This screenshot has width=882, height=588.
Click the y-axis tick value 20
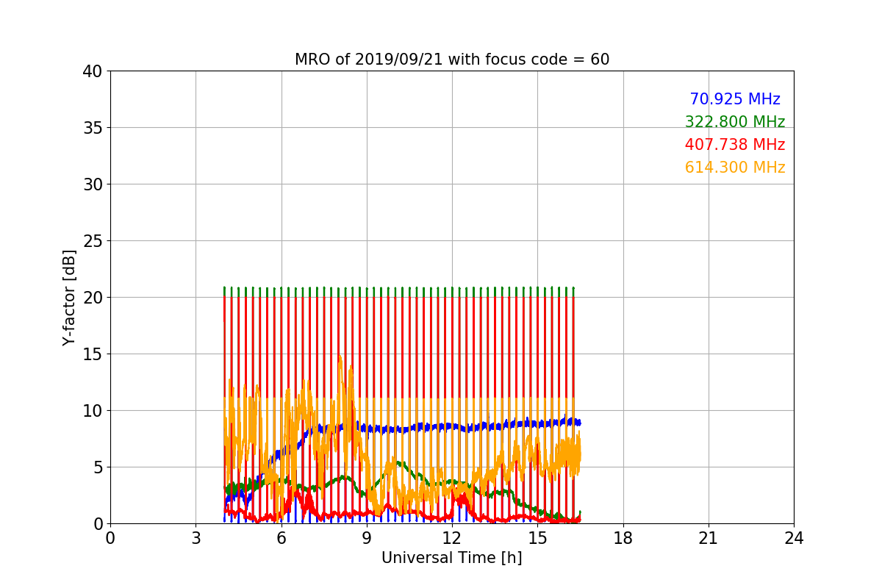[92, 298]
